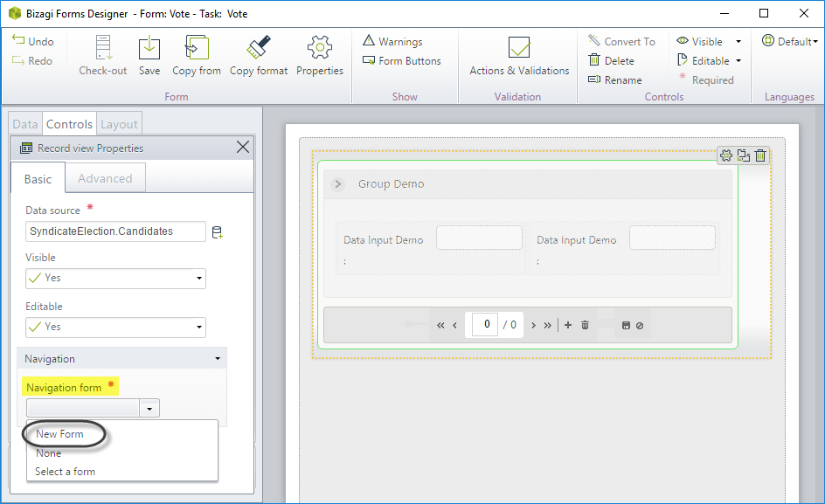
Task: Switch to the Layout tab
Action: coord(119,124)
